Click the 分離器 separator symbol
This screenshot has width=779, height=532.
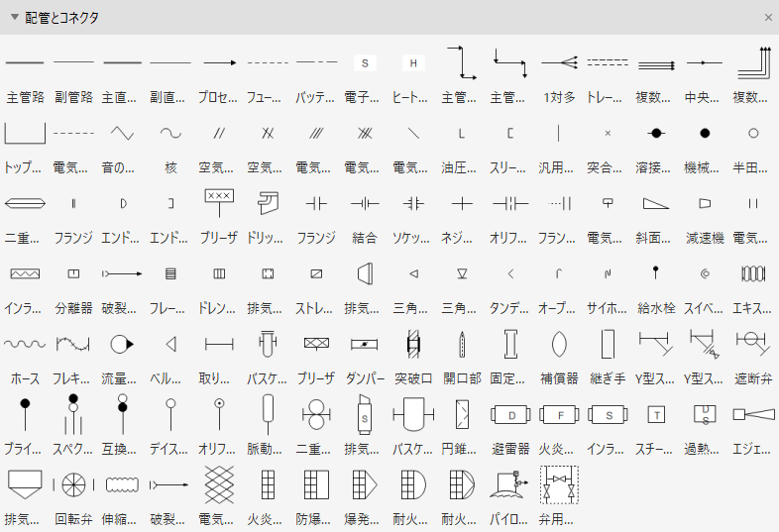tap(73, 273)
